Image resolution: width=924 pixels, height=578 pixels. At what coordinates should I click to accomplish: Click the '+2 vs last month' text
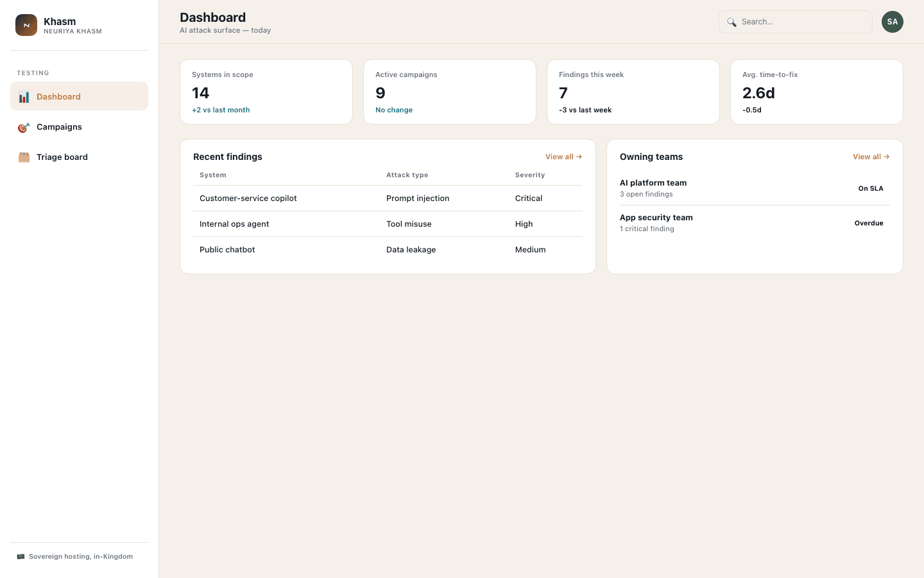[x=221, y=110]
